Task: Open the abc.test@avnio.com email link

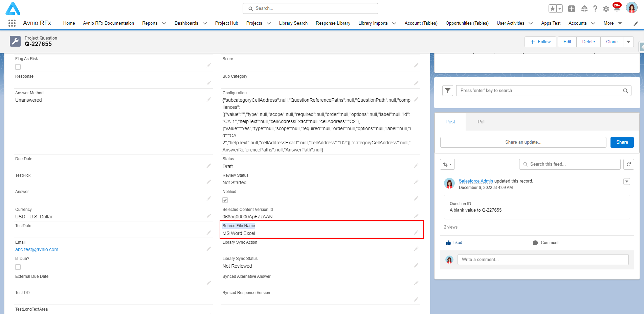Action: (37, 249)
